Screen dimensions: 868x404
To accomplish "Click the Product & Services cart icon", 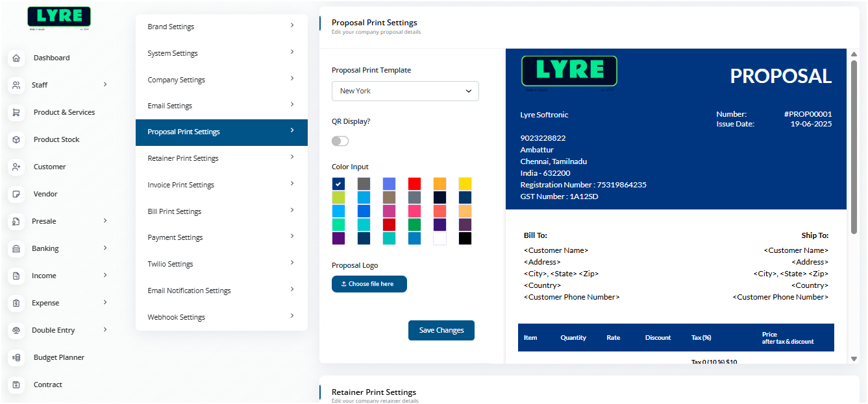I will (x=16, y=112).
